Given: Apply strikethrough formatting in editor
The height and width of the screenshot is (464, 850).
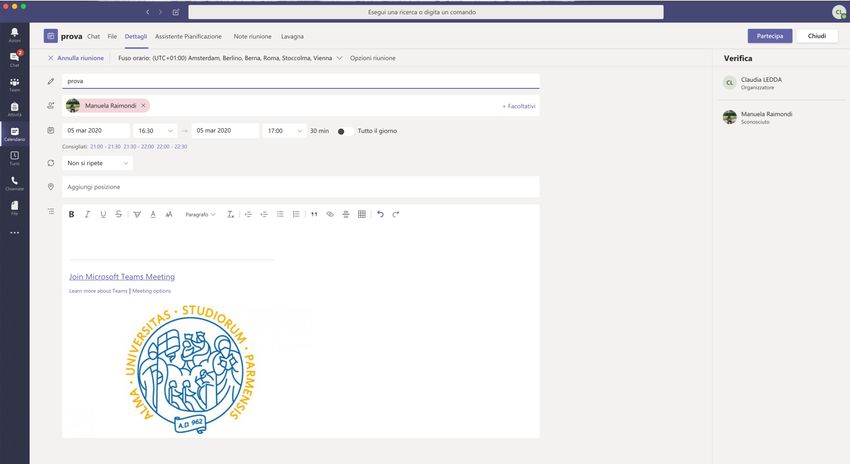Looking at the screenshot, I should (119, 214).
